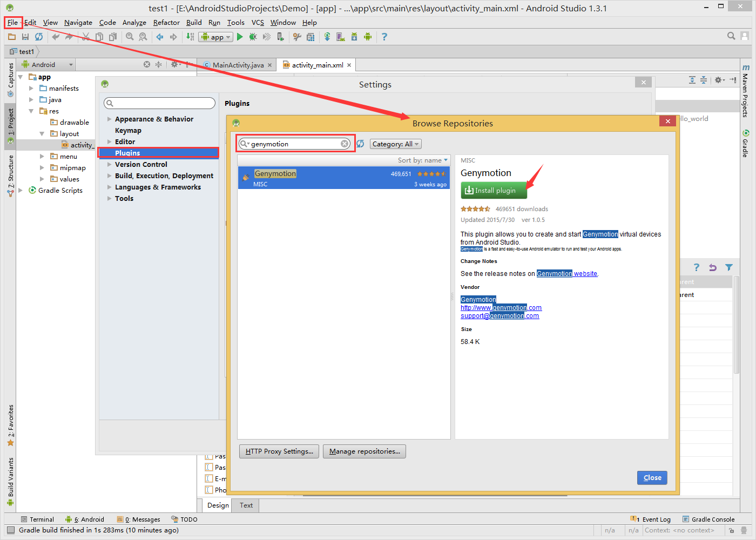Image resolution: width=756 pixels, height=540 pixels.
Task: Click the Make Project icon
Action: [190, 37]
